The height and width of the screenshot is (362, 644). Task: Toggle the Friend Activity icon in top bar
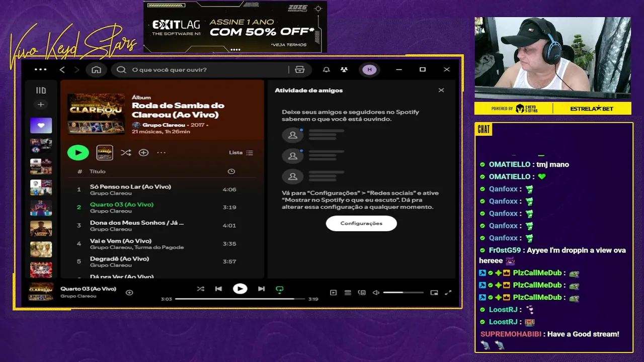[344, 70]
